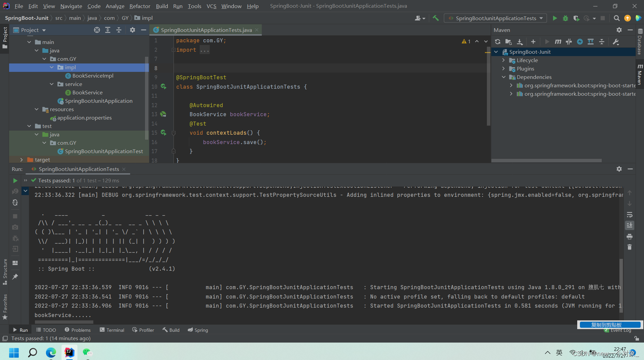
Task: Expand the Plugins node in Maven
Action: [503, 69]
